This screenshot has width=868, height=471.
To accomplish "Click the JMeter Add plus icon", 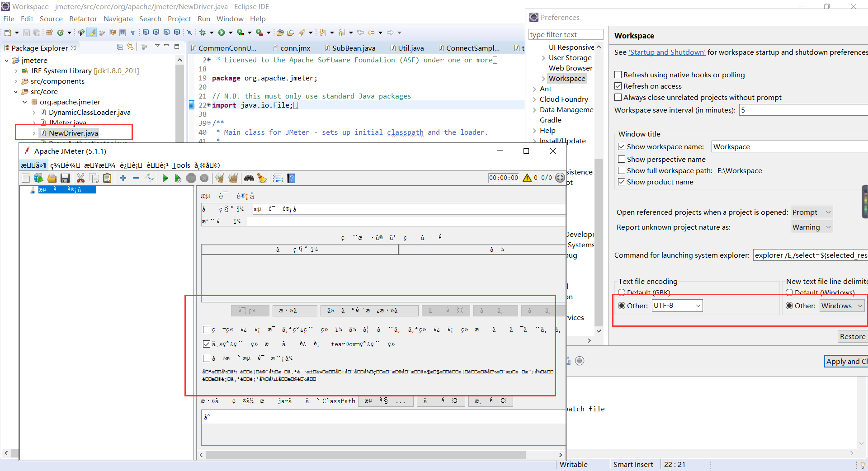I will point(123,179).
